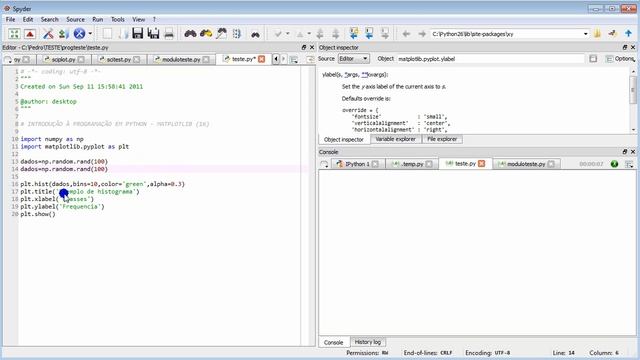Select the Object inspector tab
640x360 pixels.
point(344,139)
